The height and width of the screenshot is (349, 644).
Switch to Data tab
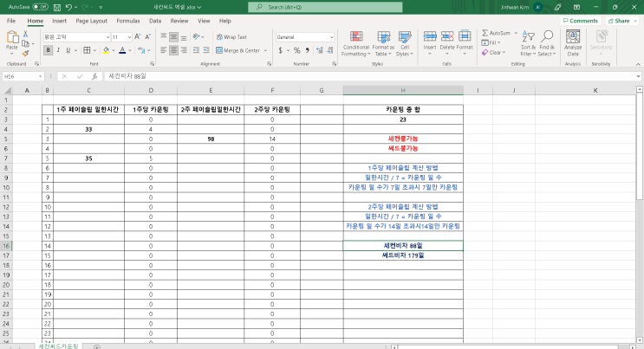tap(155, 21)
